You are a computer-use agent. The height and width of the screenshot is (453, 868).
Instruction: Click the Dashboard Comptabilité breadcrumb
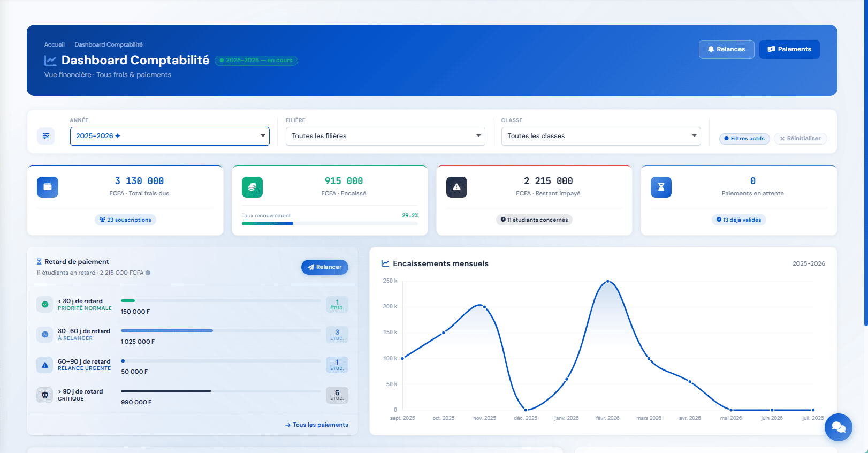(109, 44)
